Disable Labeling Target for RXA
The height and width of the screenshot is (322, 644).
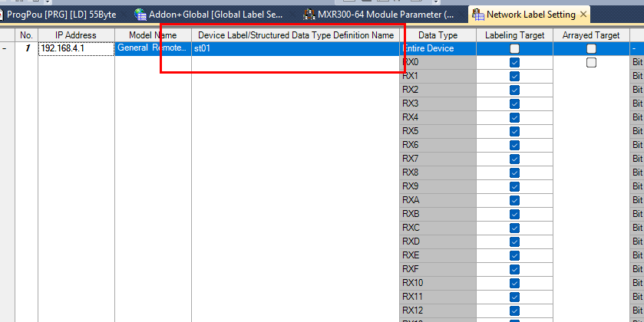pyautogui.click(x=514, y=201)
